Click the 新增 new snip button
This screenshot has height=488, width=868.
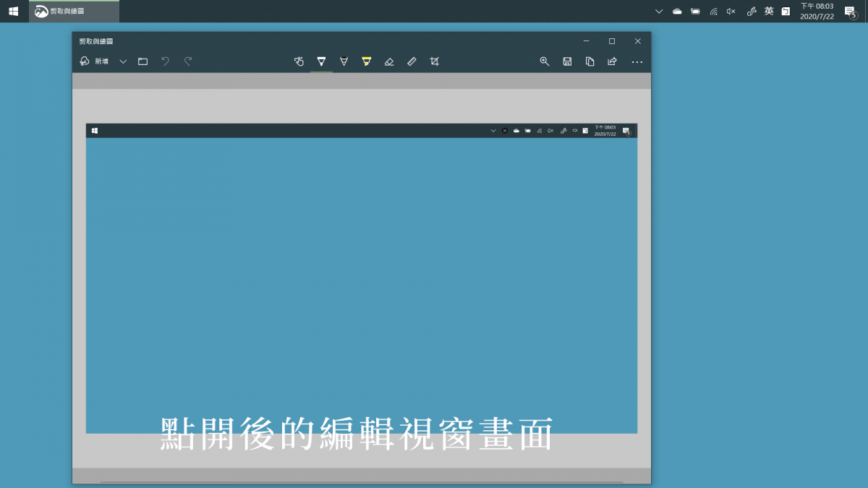94,61
